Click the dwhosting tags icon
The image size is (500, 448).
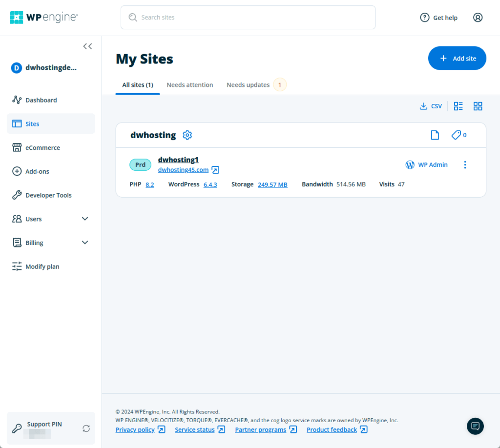coord(457,135)
